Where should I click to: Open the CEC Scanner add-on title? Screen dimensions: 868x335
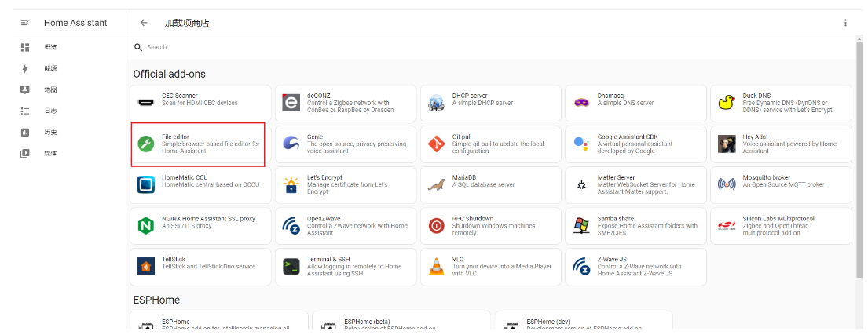tap(179, 96)
